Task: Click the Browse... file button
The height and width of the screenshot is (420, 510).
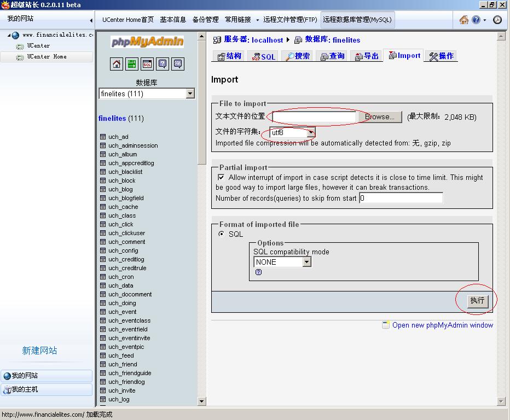Action: 379,116
